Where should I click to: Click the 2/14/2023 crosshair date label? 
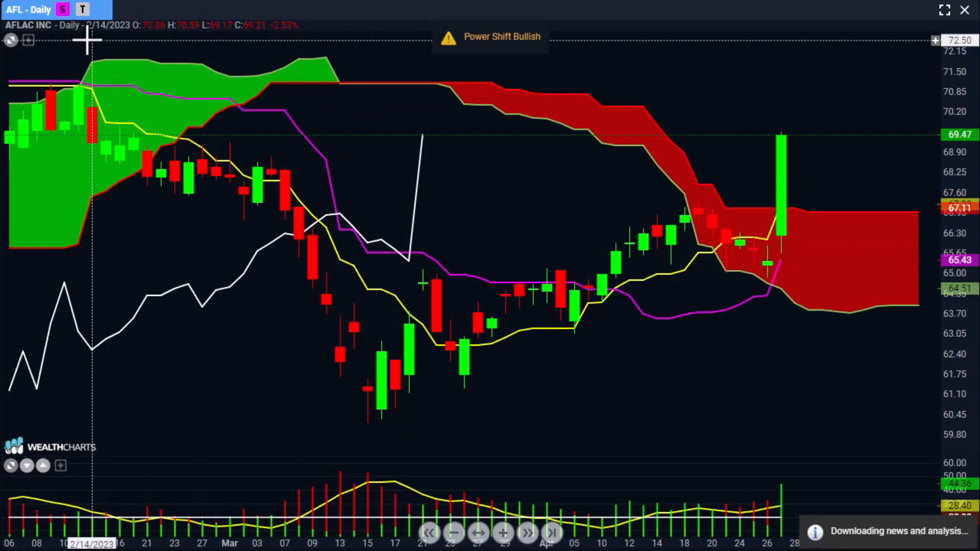pos(92,544)
